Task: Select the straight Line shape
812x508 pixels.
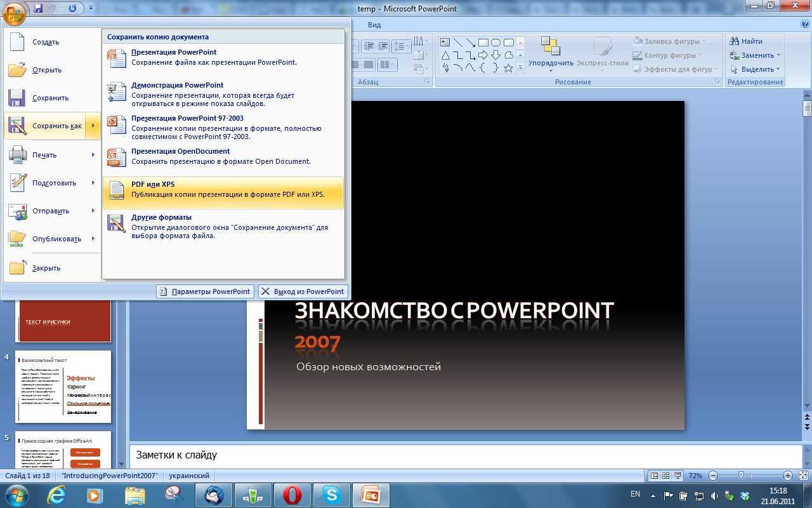Action: (x=458, y=43)
